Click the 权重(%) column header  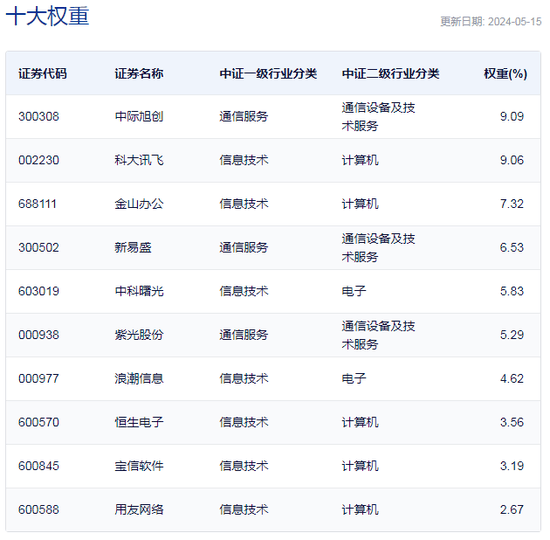pyautogui.click(x=505, y=74)
